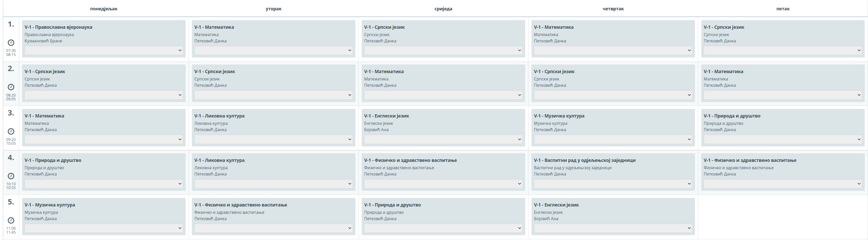Click the clock icon for period 1
868x240 pixels.
click(x=11, y=43)
